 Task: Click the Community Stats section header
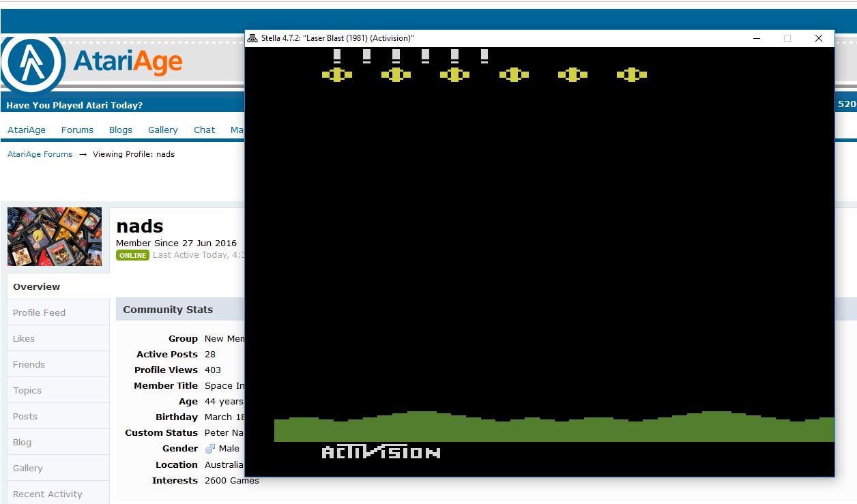[x=168, y=309]
